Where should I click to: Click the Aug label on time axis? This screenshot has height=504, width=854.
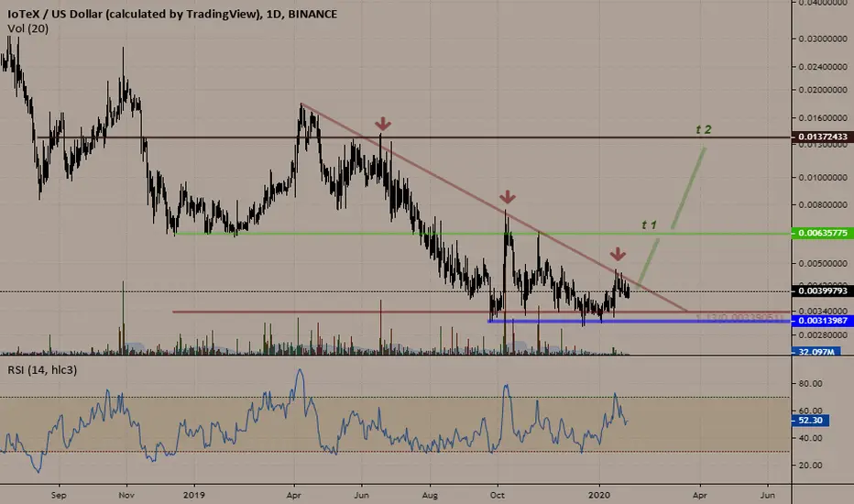coord(430,495)
